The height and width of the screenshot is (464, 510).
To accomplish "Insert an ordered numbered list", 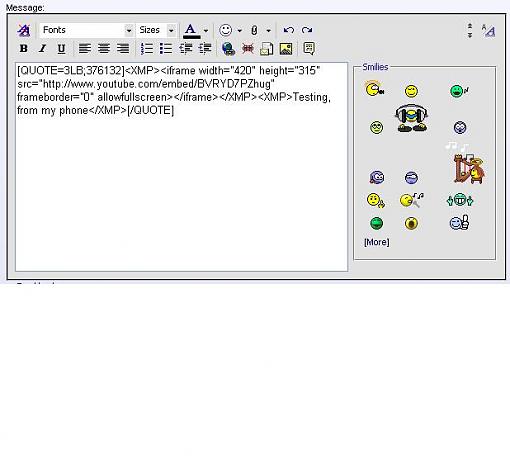I will point(147,49).
